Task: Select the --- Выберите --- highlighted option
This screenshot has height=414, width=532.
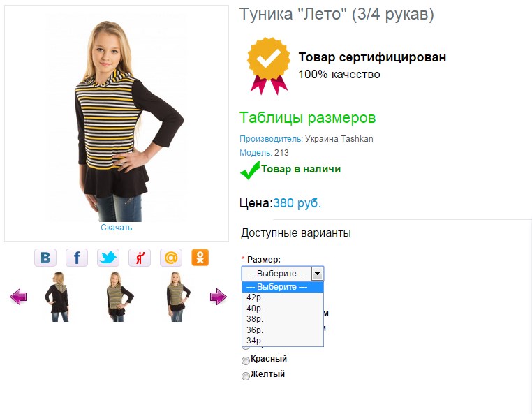Action: pyautogui.click(x=283, y=287)
